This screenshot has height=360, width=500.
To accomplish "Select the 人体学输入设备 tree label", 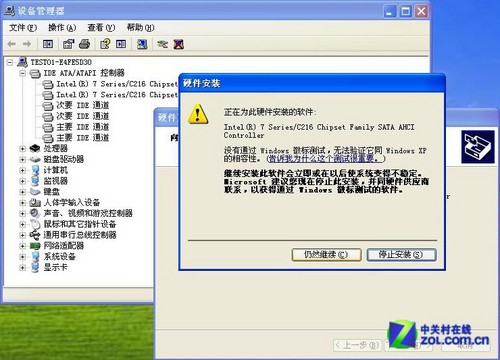I will point(72,203).
